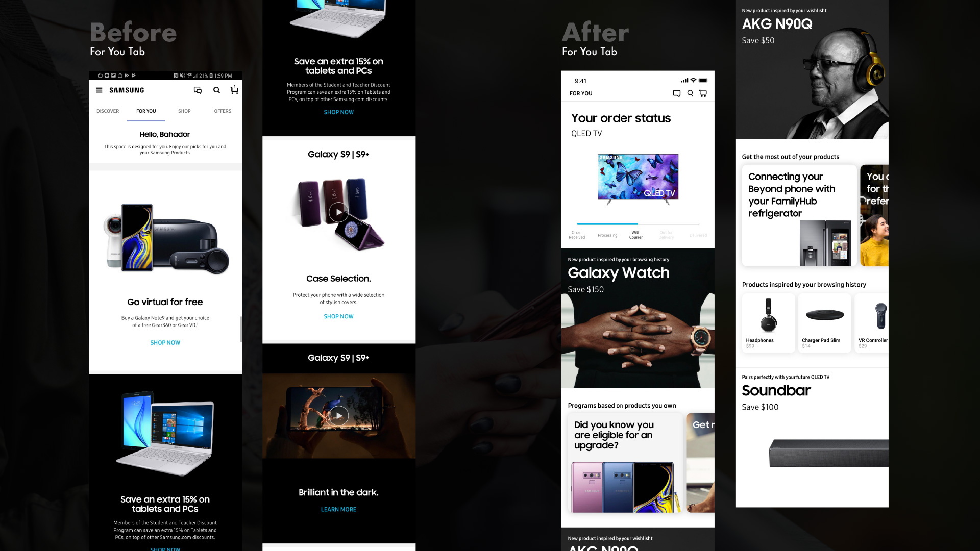
Task: Switch to the Discover tab
Action: tap(108, 111)
